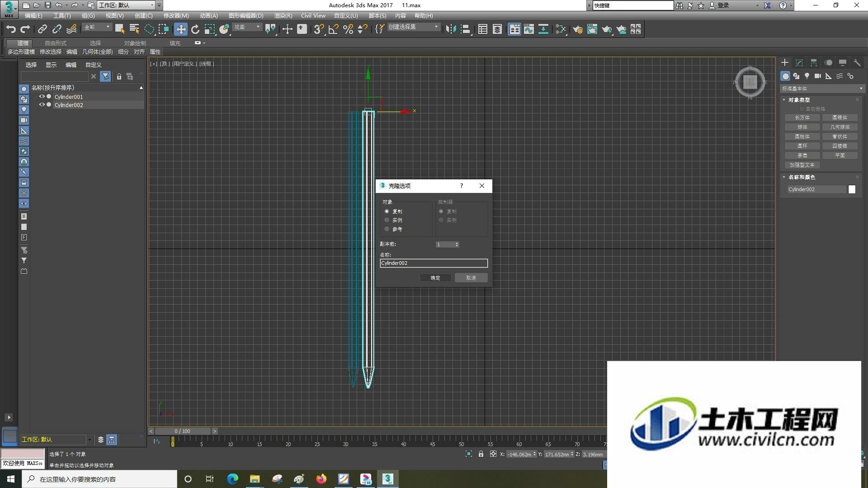Viewport: 868px width, 488px height.
Task: Open the 修改器(M) menu
Action: (176, 16)
